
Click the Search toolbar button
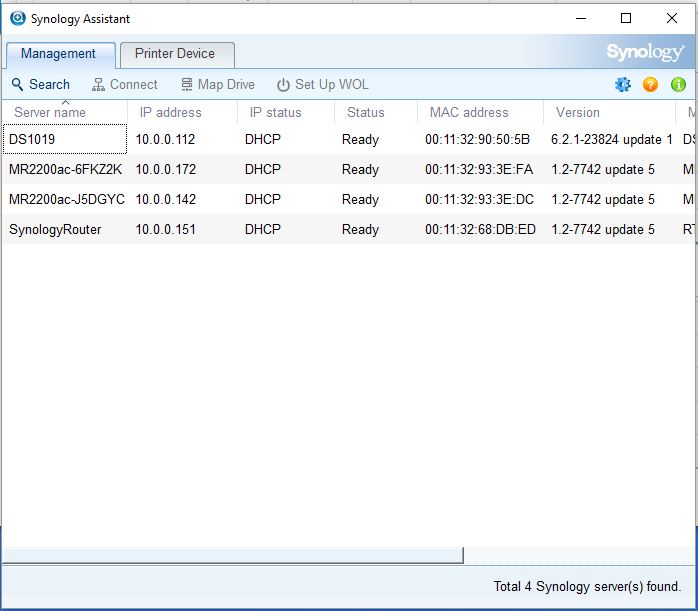[41, 85]
